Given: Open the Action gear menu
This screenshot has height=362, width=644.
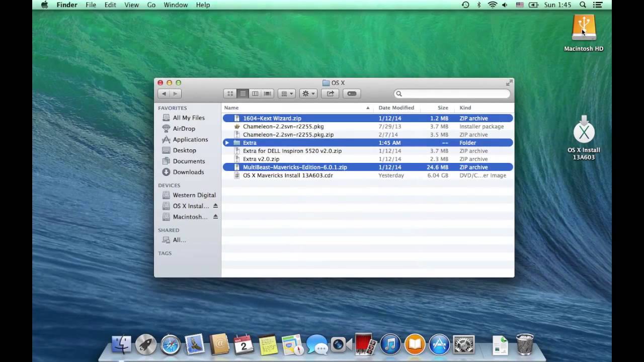Looking at the screenshot, I should (x=308, y=94).
